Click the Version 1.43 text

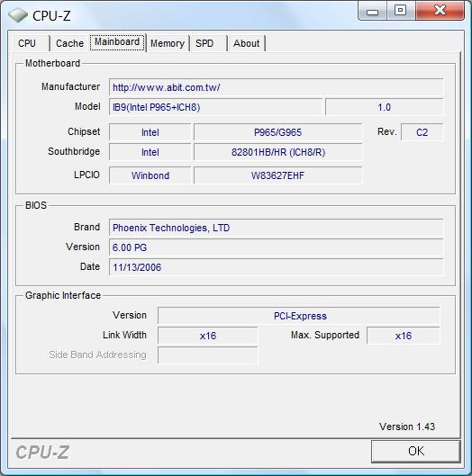[x=407, y=427]
